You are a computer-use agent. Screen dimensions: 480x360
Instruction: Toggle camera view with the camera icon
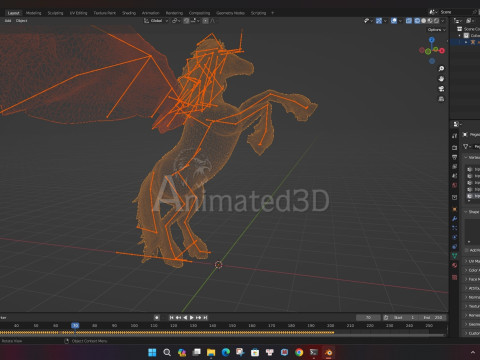pos(441,89)
